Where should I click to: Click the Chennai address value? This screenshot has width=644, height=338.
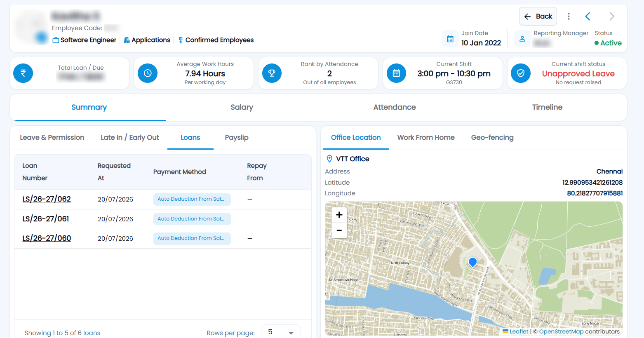[x=609, y=171]
